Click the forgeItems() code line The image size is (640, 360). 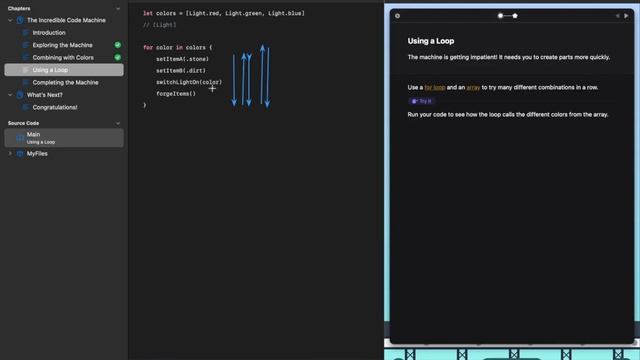coord(176,93)
